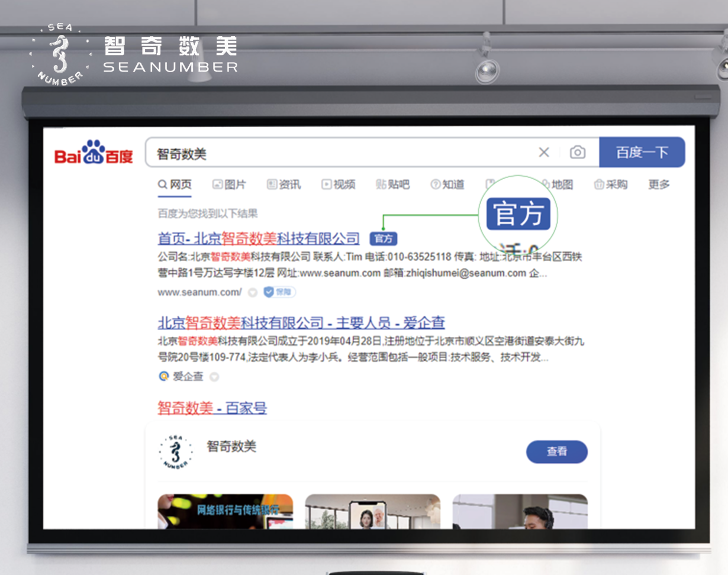Open the 首页- 北京智奇数美科技有限公司 result
The height and width of the screenshot is (575, 728).
(x=259, y=238)
